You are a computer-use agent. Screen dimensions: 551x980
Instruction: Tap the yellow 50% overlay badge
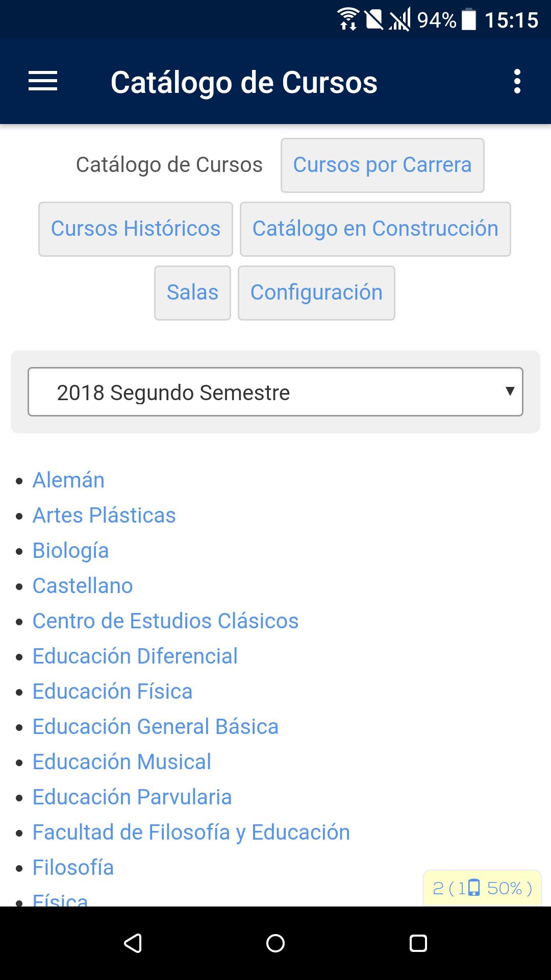coord(482,888)
